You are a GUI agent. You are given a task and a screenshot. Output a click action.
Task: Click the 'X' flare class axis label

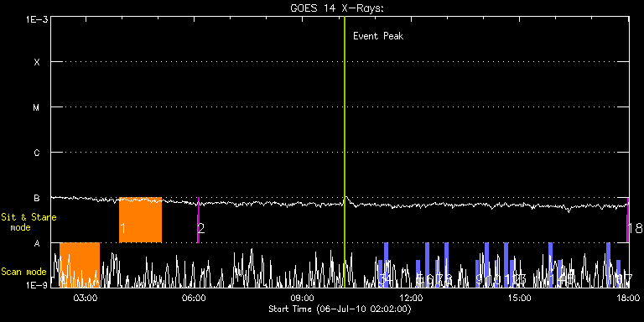click(37, 62)
